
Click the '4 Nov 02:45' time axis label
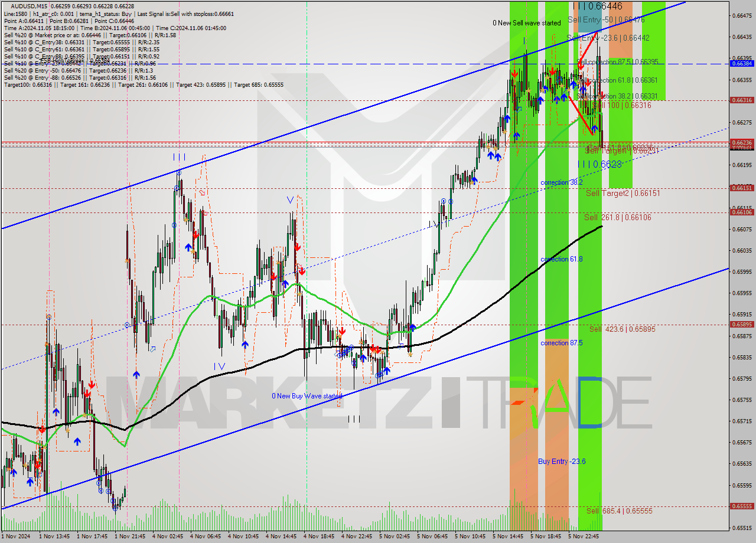point(168,537)
